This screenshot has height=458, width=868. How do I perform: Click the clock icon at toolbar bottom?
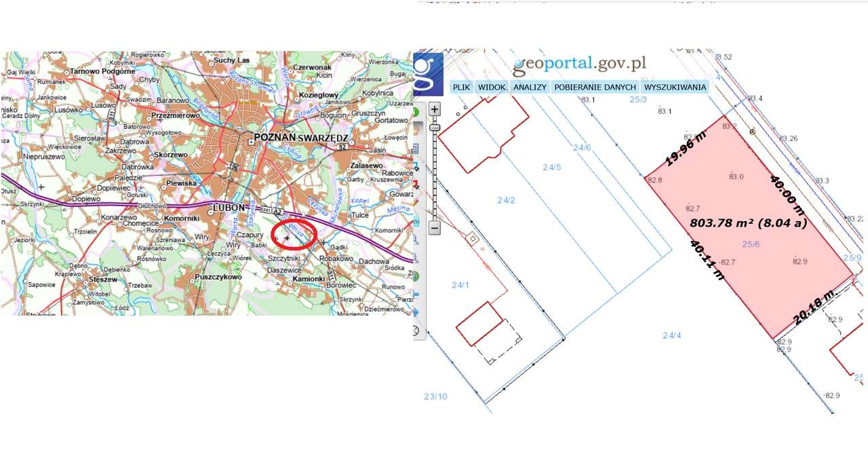click(416, 332)
